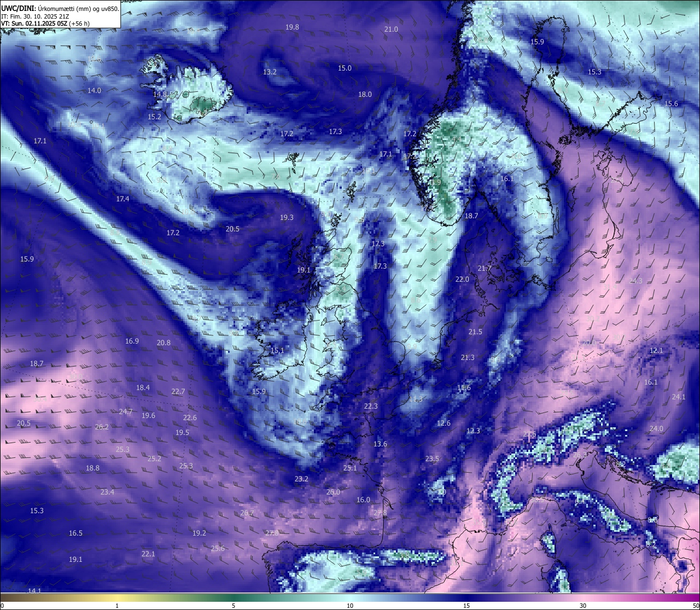Click the 12.1 value label
This screenshot has width=700, height=610.
click(656, 351)
